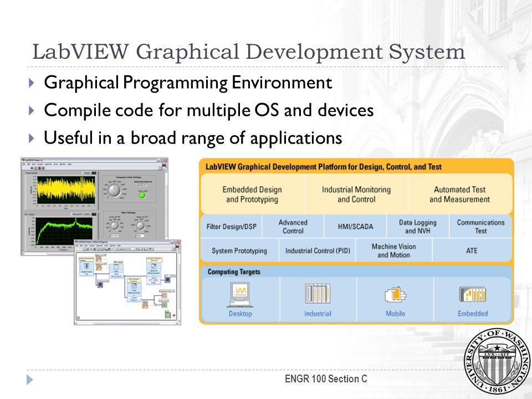Click the Embedded link label
Viewport: 532px width, 399px height.
point(473,314)
